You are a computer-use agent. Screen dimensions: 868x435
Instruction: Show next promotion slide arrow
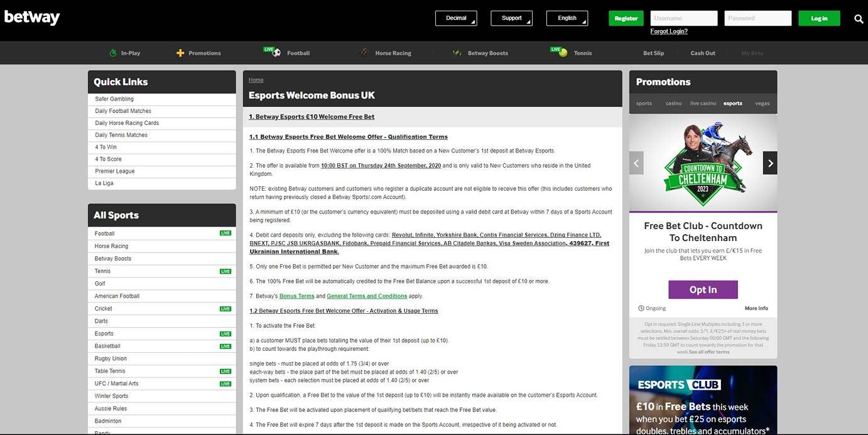770,163
